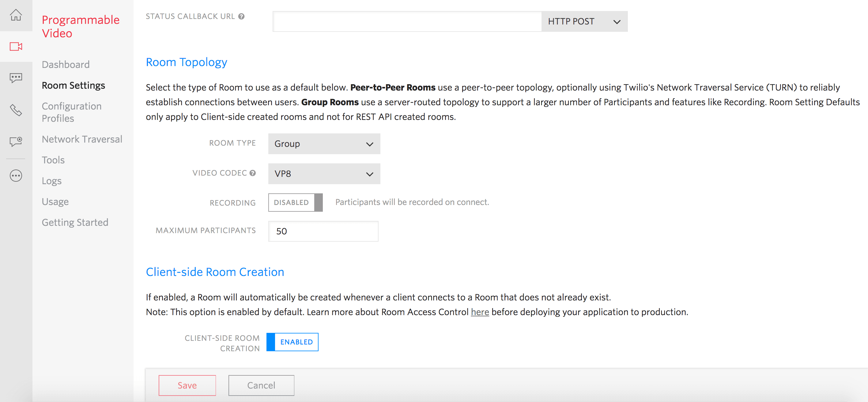
Task: Toggle Client-side Room Creation enabled switch
Action: click(292, 342)
